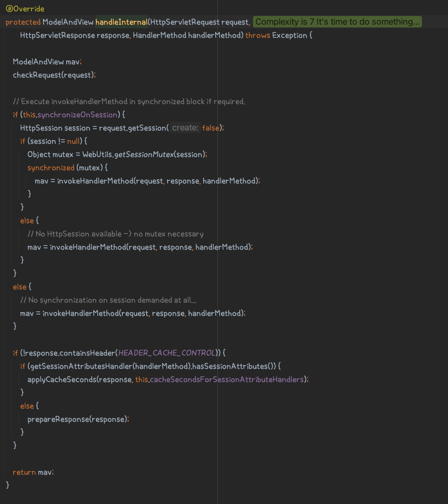Viewport: 448px width, 504px height.
Task: Click the 'return mav;' statement
Action: (33, 472)
